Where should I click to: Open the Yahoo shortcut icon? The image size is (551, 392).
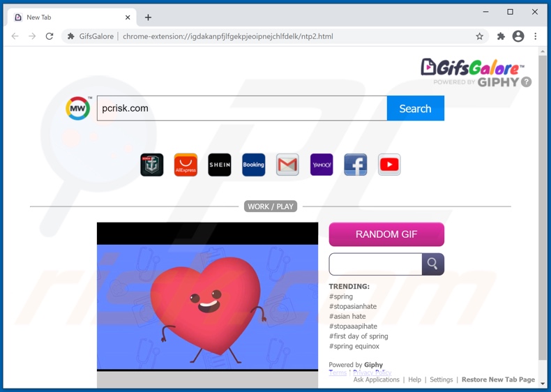tap(322, 165)
